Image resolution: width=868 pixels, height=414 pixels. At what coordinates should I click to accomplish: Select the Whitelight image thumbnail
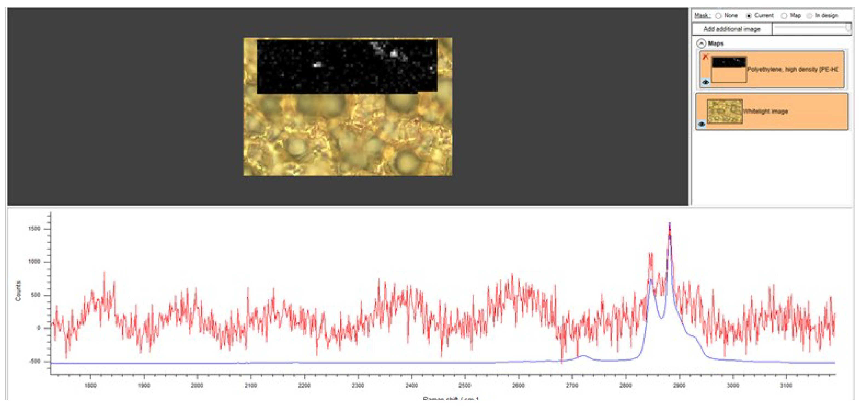point(725,111)
